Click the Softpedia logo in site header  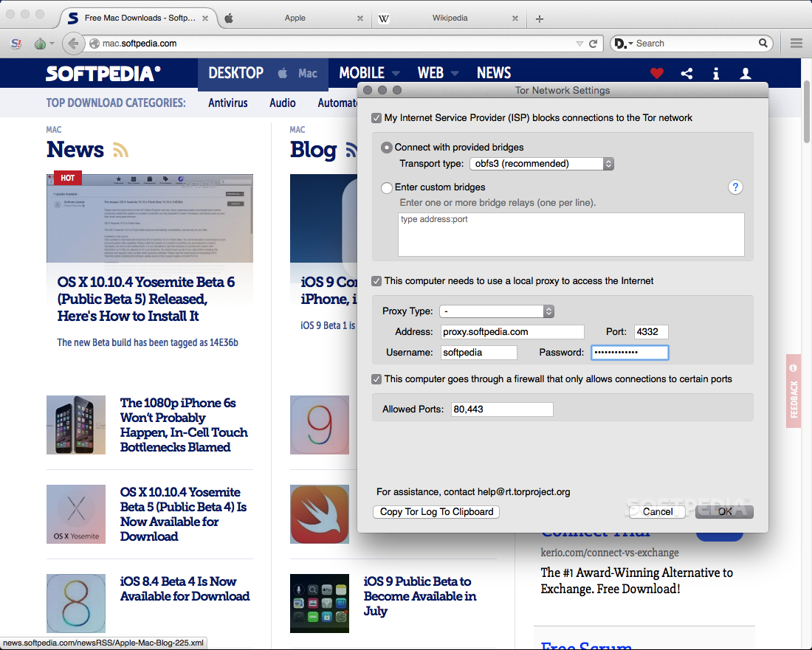[103, 74]
